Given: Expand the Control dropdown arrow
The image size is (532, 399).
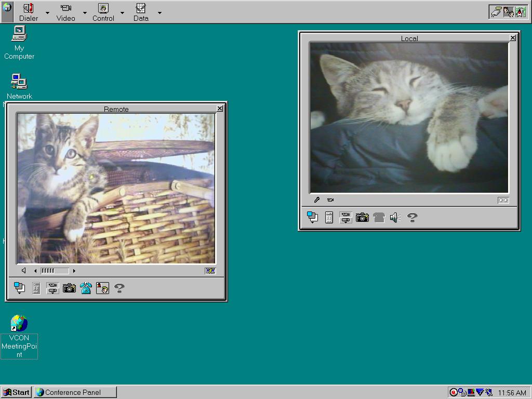Looking at the screenshot, I should tap(122, 13).
